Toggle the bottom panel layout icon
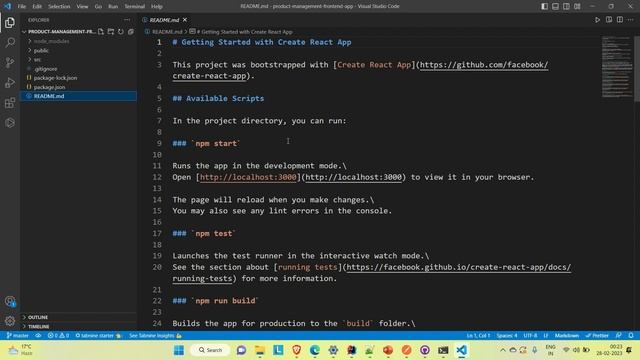 (x=556, y=6)
